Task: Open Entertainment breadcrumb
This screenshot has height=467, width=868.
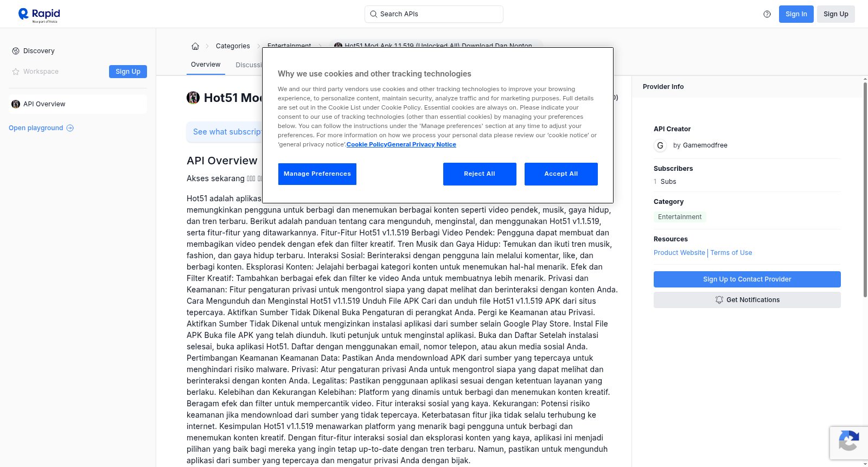Action: (x=289, y=45)
